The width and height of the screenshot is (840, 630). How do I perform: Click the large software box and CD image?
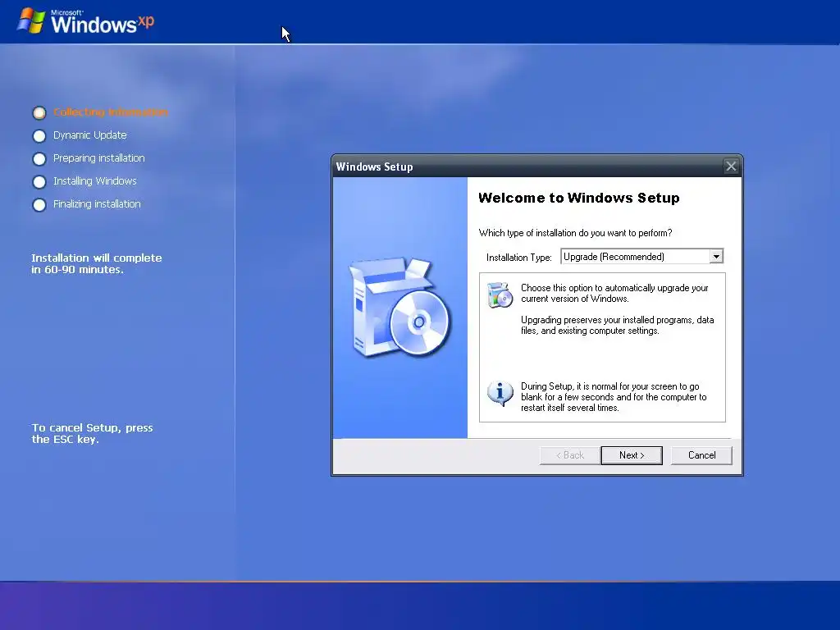399,307
